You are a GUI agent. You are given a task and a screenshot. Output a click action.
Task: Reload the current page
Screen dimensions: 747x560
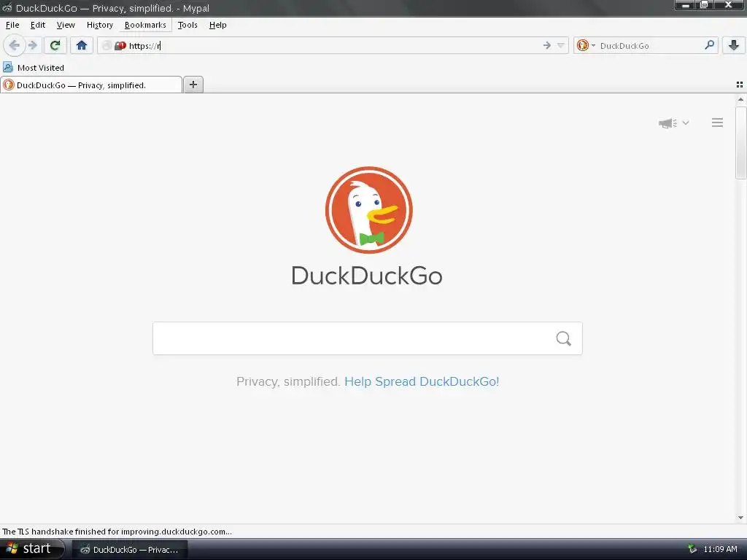(x=55, y=45)
